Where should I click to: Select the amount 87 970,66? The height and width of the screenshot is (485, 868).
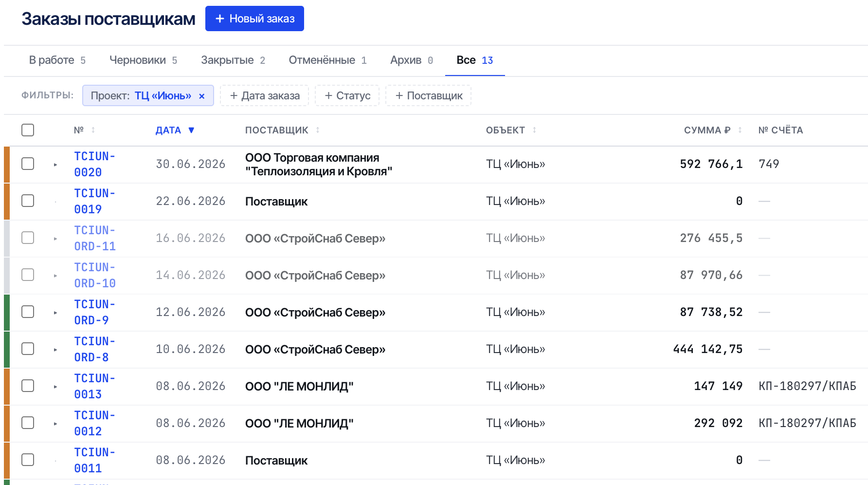click(x=711, y=275)
